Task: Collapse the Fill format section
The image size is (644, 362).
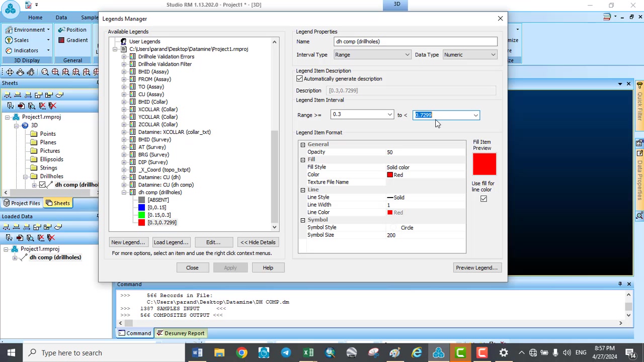Action: (x=303, y=160)
